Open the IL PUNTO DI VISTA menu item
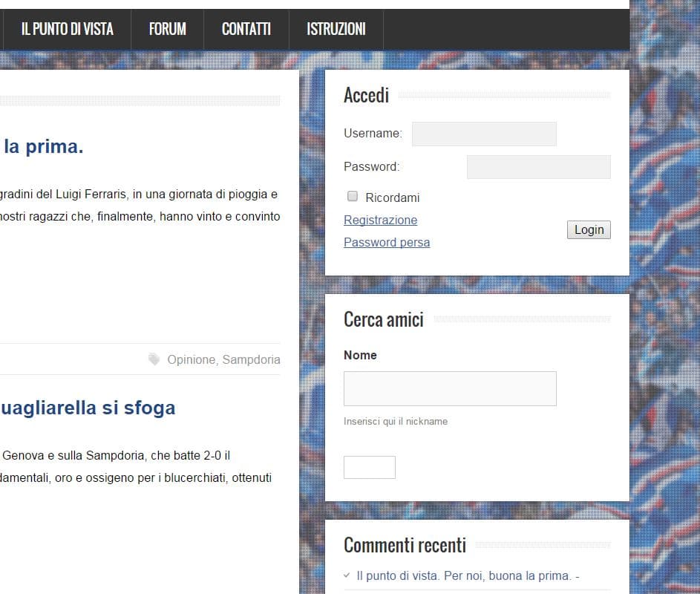 [67, 29]
